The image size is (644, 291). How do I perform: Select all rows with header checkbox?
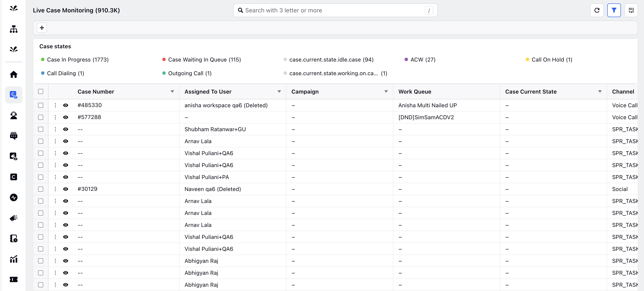[x=40, y=91]
